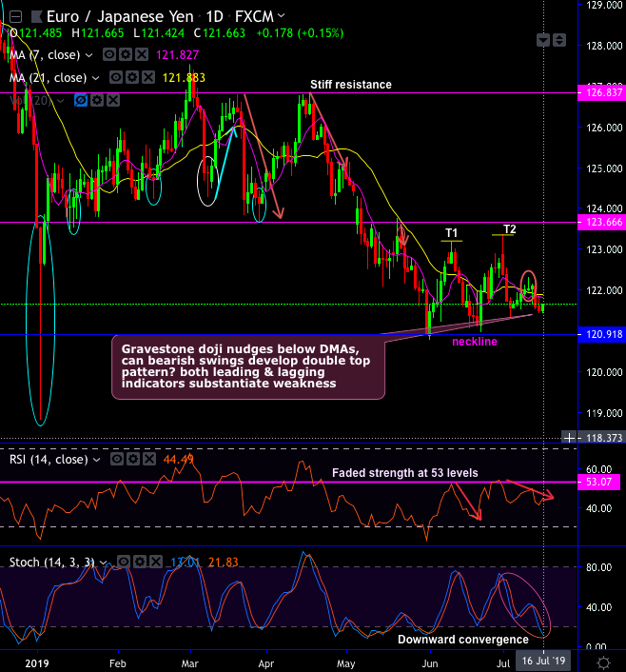Image resolution: width=626 pixels, height=672 pixels.
Task: Click the 128.000 price axis label
Action: click(x=604, y=46)
